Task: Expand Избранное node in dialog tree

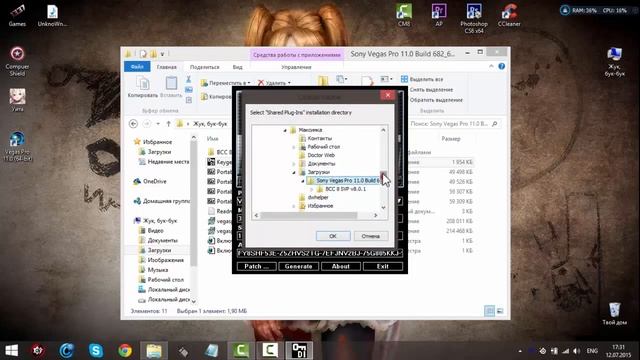Action: pyautogui.click(x=293, y=206)
